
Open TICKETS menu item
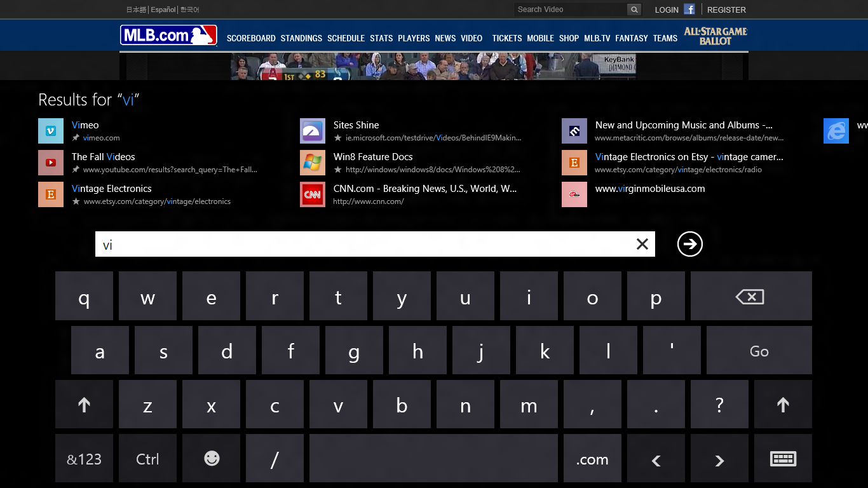coord(507,38)
